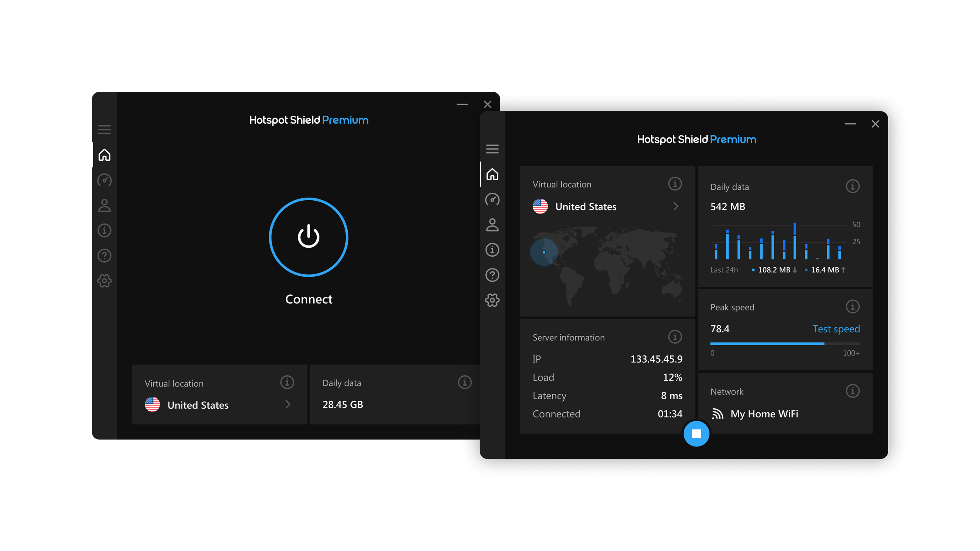The image size is (980, 551).
Task: Expand United States location chevron in left window
Action: click(288, 404)
